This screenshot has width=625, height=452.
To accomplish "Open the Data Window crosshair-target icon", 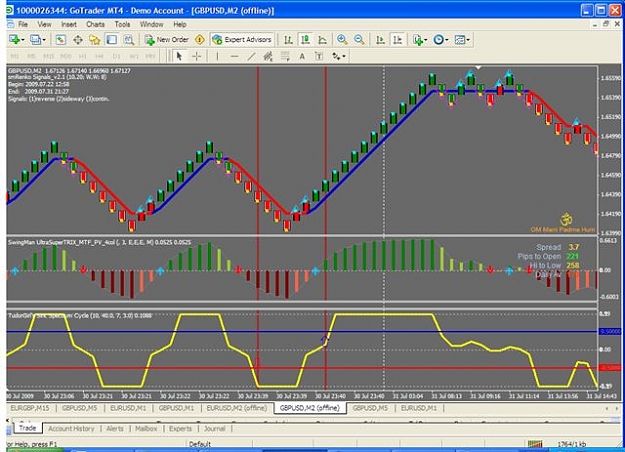I will tap(78, 39).
